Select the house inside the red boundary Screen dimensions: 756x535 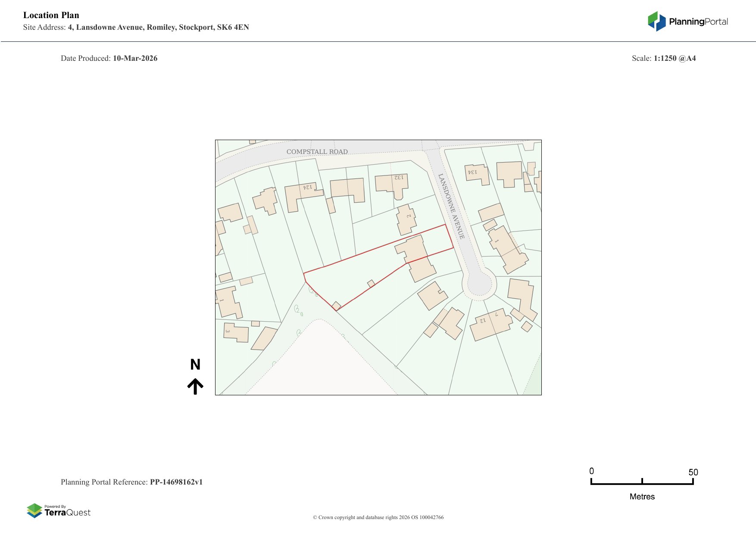point(412,249)
